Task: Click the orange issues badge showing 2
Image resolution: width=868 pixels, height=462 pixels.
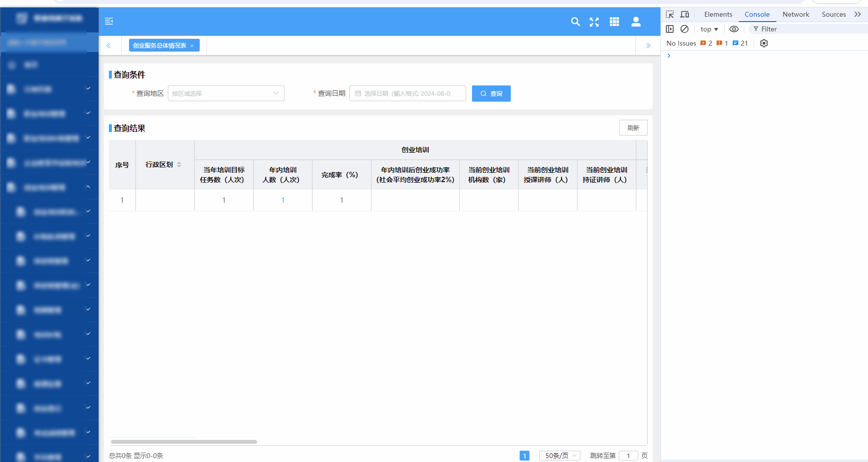Action: (x=706, y=43)
